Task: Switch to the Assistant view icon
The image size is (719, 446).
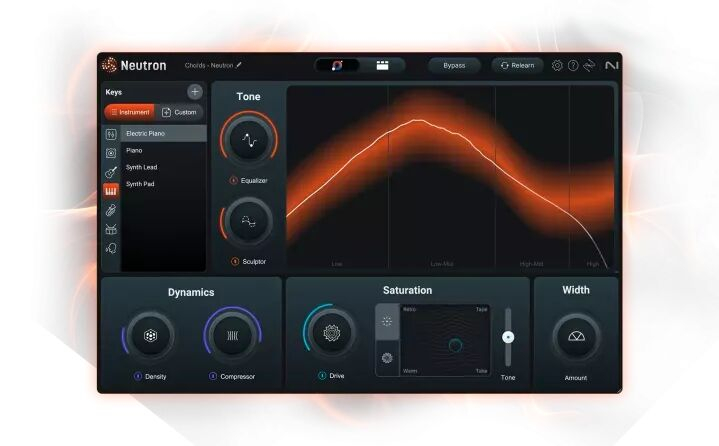Action: (x=338, y=65)
